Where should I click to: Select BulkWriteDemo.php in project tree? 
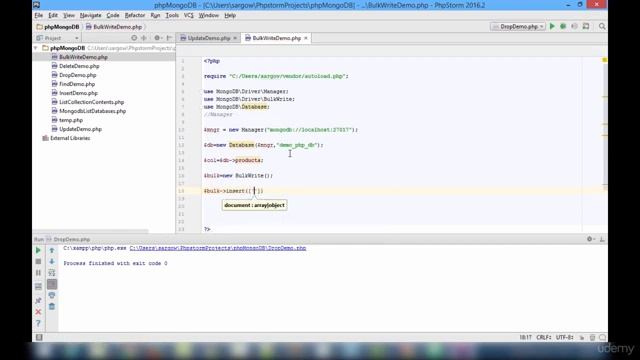(x=83, y=57)
